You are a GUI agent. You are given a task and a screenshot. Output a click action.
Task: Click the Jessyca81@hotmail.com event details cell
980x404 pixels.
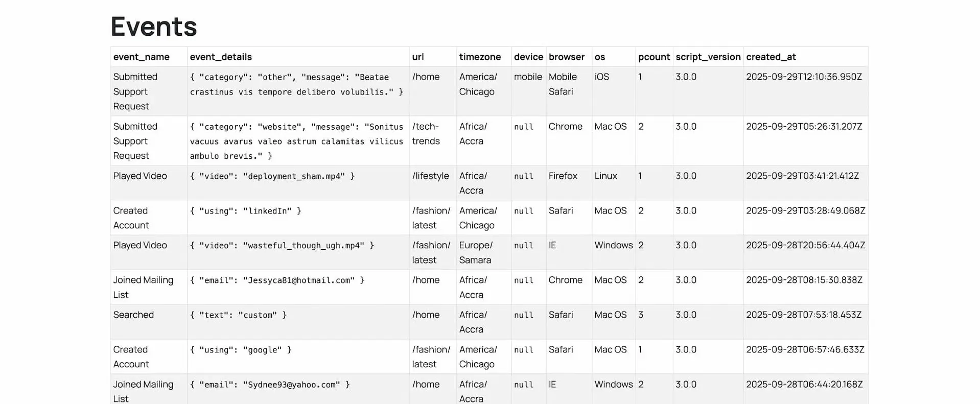tap(277, 280)
